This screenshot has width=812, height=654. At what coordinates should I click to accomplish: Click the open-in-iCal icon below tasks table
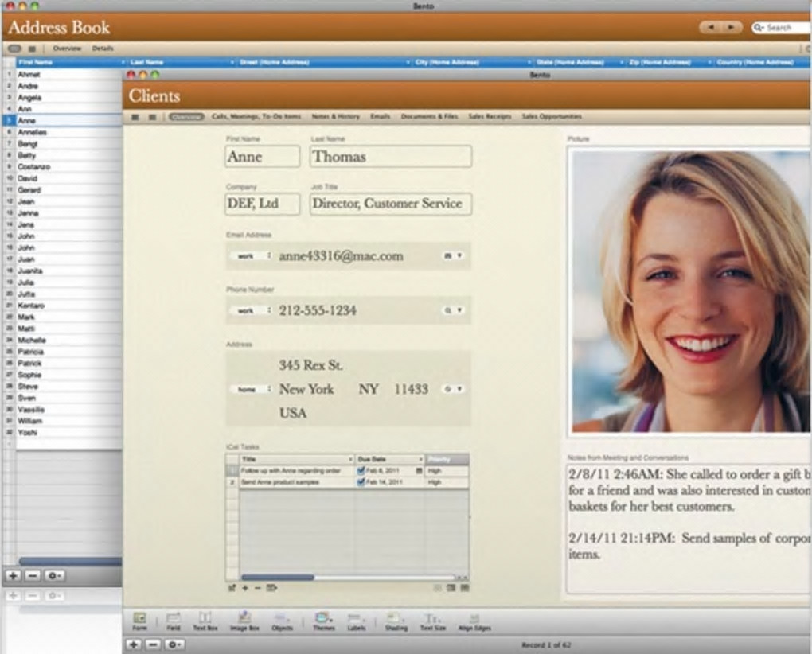point(232,588)
